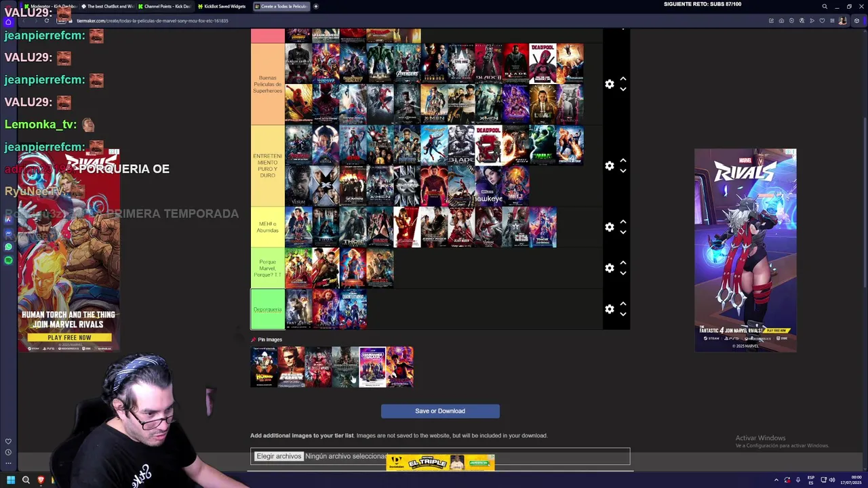Click the Pin Images label

(269, 340)
